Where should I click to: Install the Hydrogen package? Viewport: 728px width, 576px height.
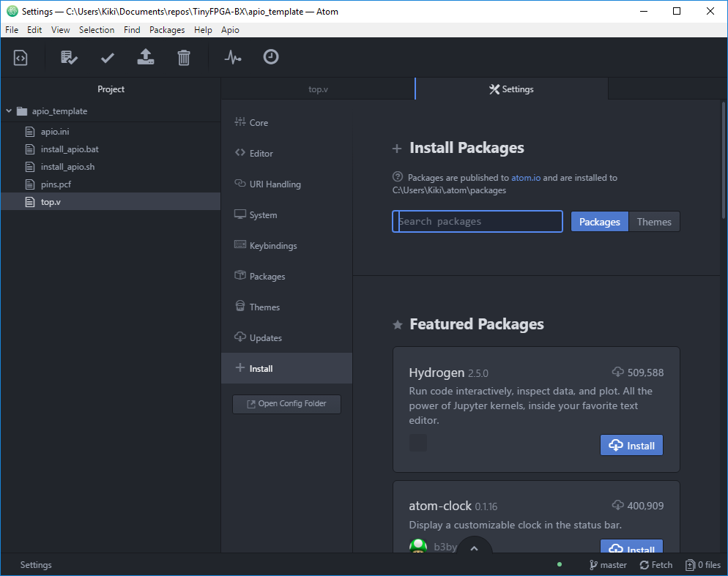[x=631, y=445]
